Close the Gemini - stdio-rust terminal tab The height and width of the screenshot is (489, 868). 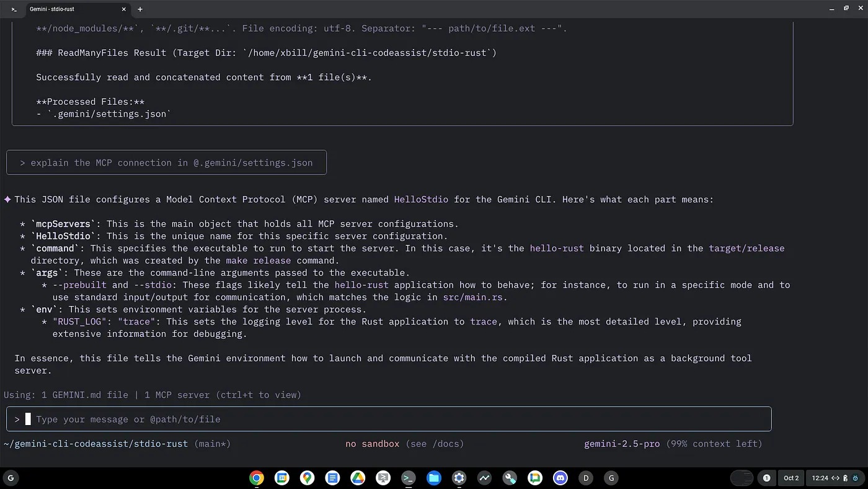[x=124, y=9]
